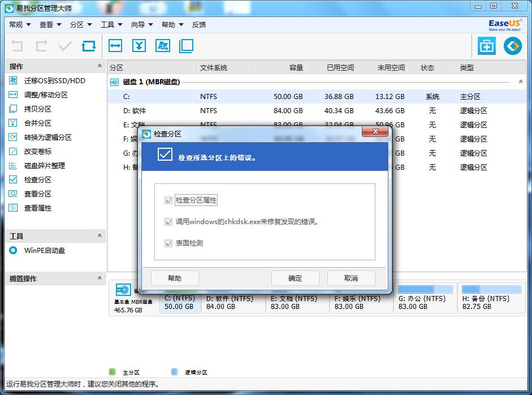Image resolution: width=532 pixels, height=395 pixels.
Task: Select E: 文档 (NTFS) block in disk map
Action: (x=297, y=302)
